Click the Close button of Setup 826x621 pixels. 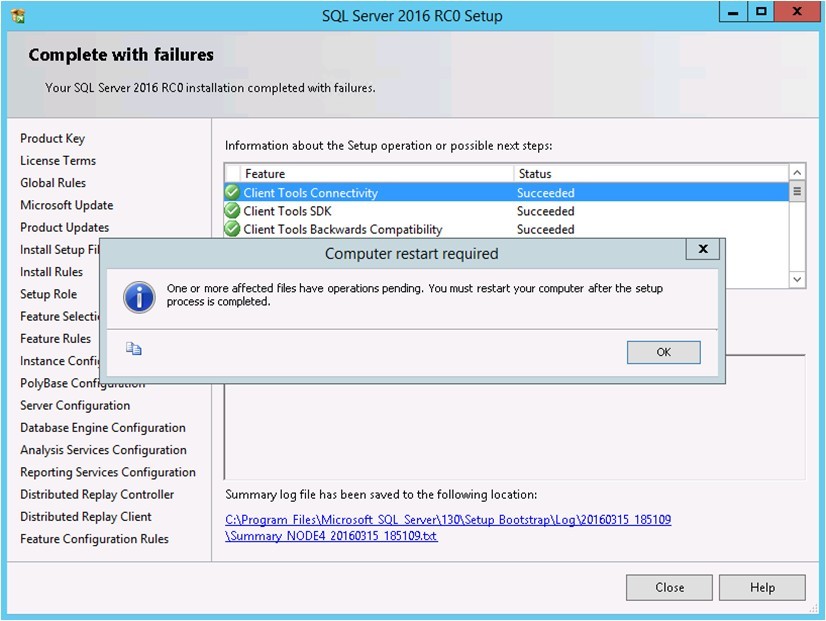coord(669,587)
